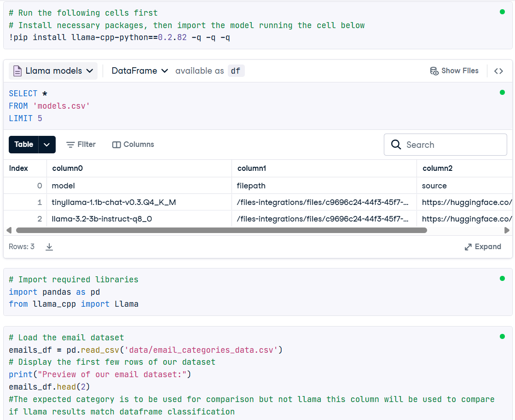
Task: Click the green status dot on import cell
Action: tap(502, 279)
